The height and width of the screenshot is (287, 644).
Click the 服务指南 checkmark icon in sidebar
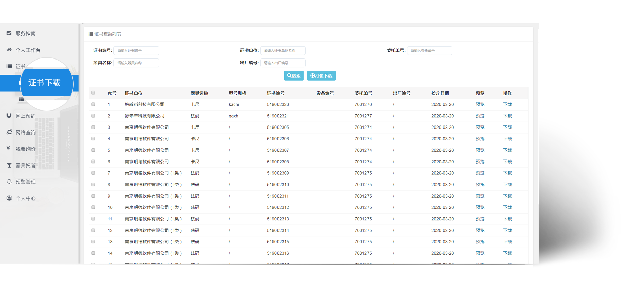[9, 33]
